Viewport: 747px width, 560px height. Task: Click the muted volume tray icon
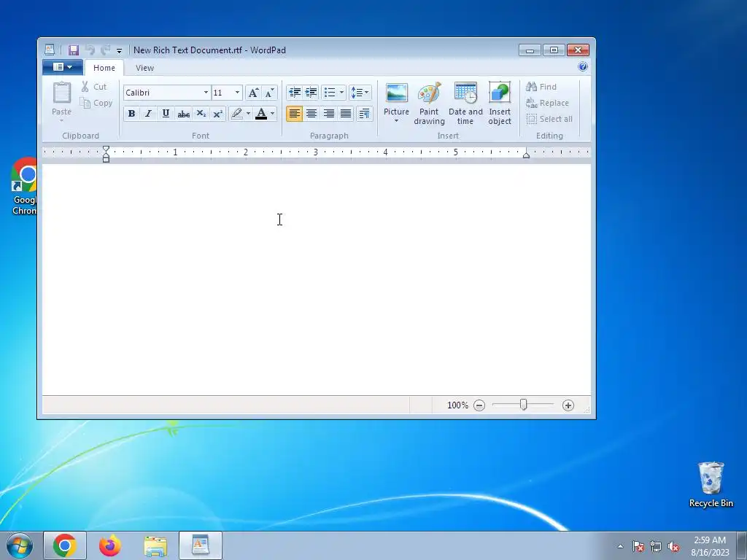click(673, 547)
